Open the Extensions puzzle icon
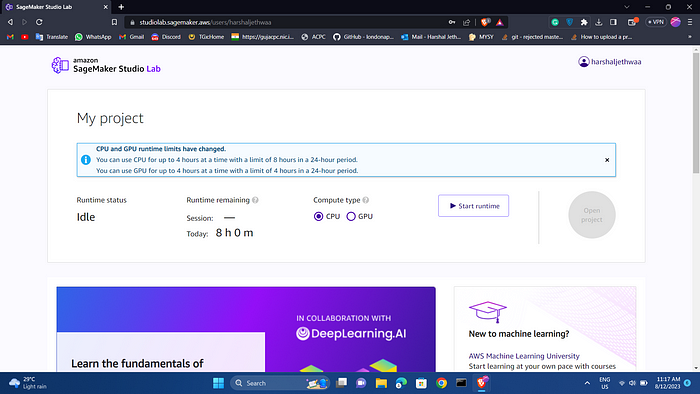Image resolution: width=700 pixels, height=394 pixels. (584, 22)
